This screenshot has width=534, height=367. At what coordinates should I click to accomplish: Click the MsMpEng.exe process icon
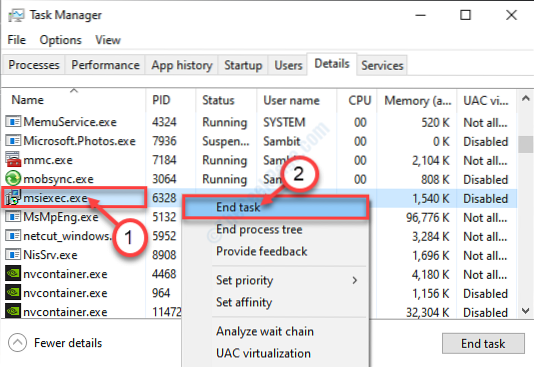13,217
